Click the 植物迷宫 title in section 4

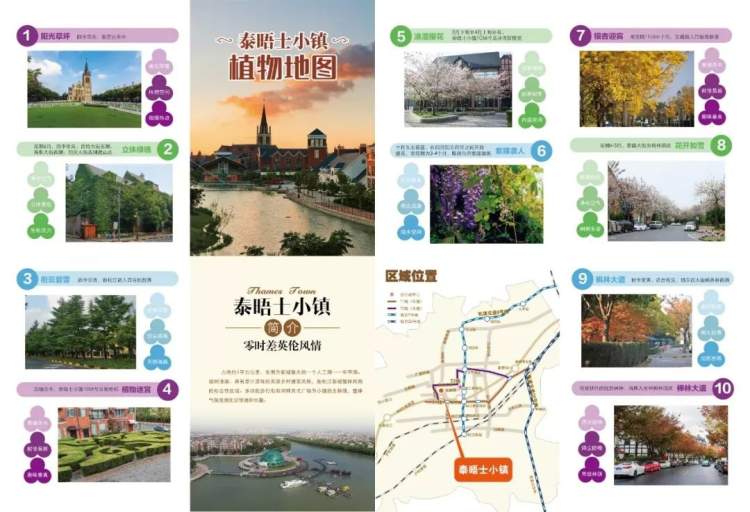tap(137, 390)
